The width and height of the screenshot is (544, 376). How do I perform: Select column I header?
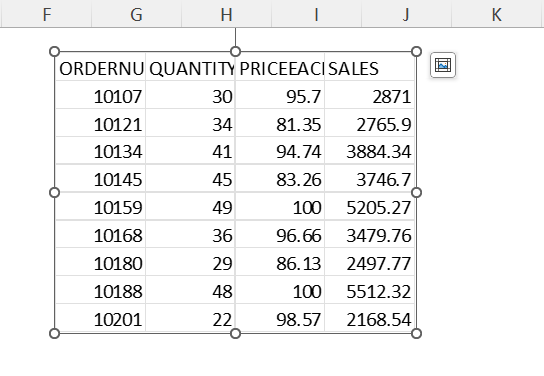point(316,14)
